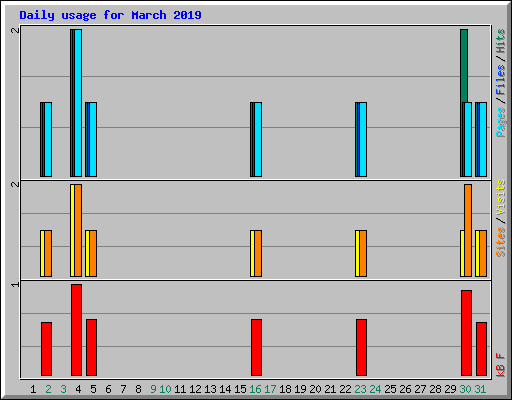The height and width of the screenshot is (400, 512).
Task: Select the red KB bar for day 16
Action: pos(256,347)
